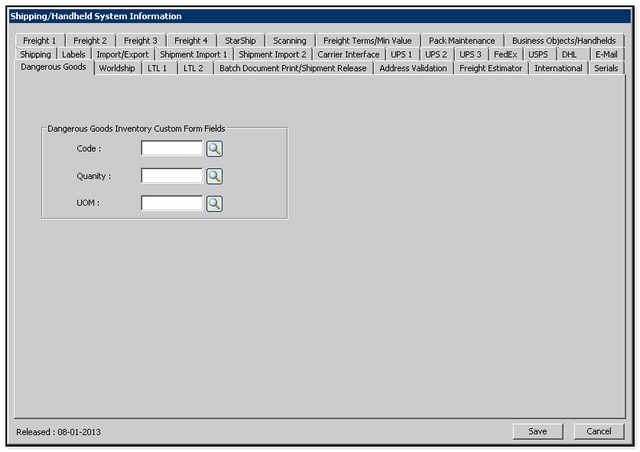Open the StarShip tab
The image size is (640, 452).
(240, 41)
